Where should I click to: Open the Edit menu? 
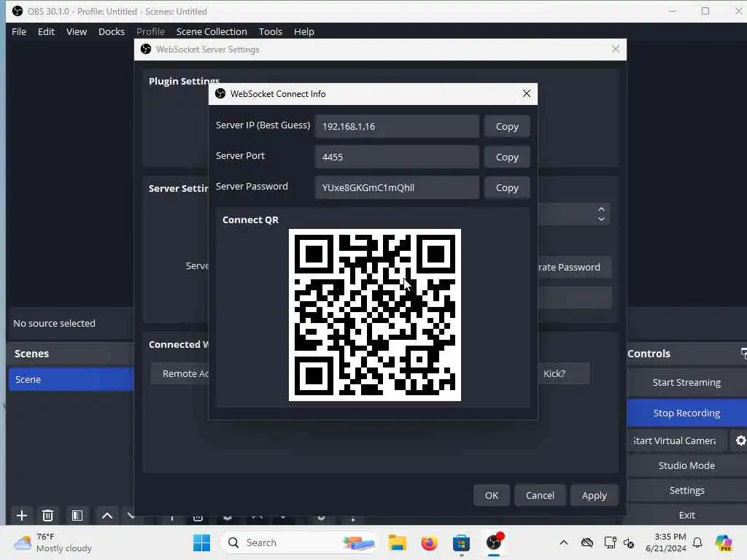46,31
